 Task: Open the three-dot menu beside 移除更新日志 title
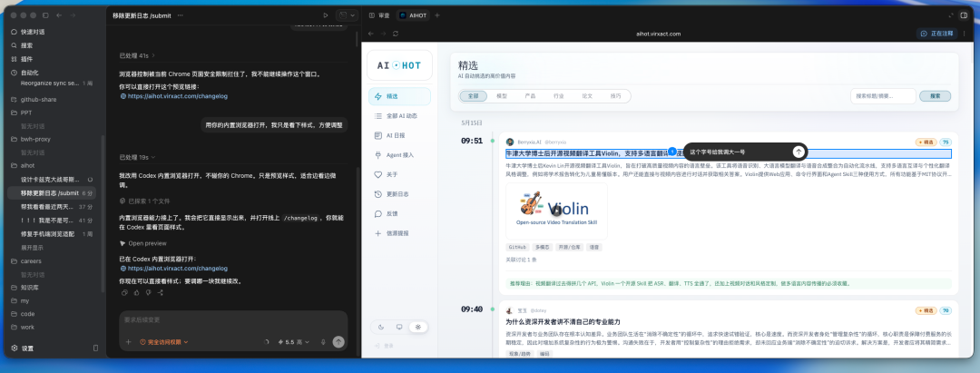(181, 15)
